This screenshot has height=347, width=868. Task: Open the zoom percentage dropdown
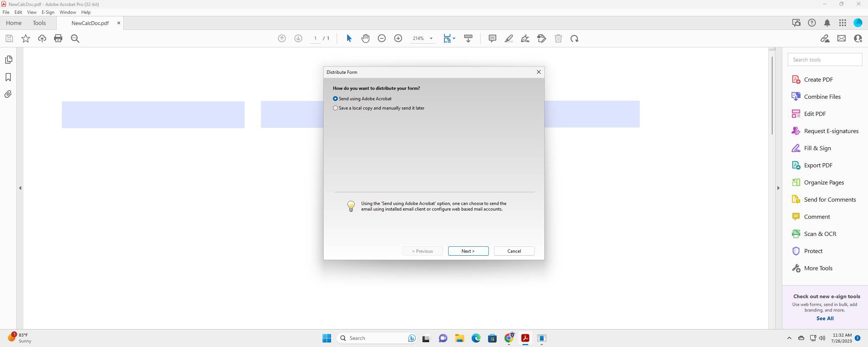[x=431, y=38]
